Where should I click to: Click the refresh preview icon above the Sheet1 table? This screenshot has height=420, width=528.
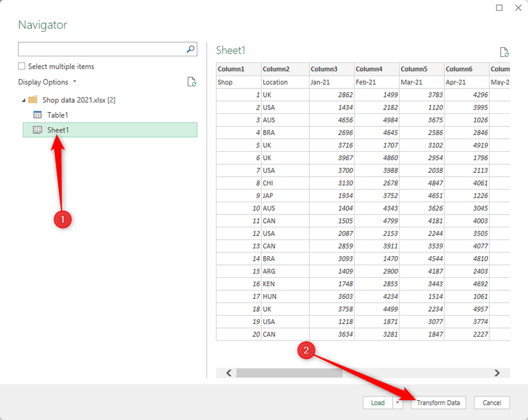[x=504, y=51]
